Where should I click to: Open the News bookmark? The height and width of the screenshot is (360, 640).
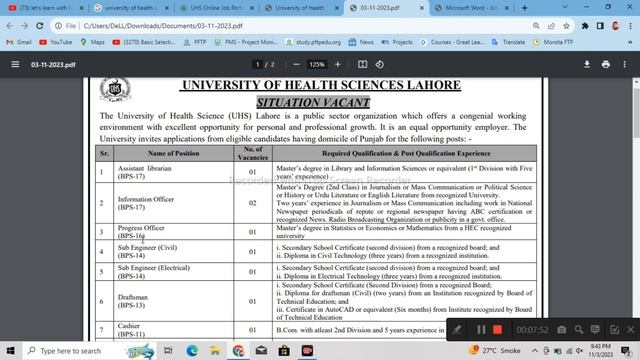[x=361, y=42]
